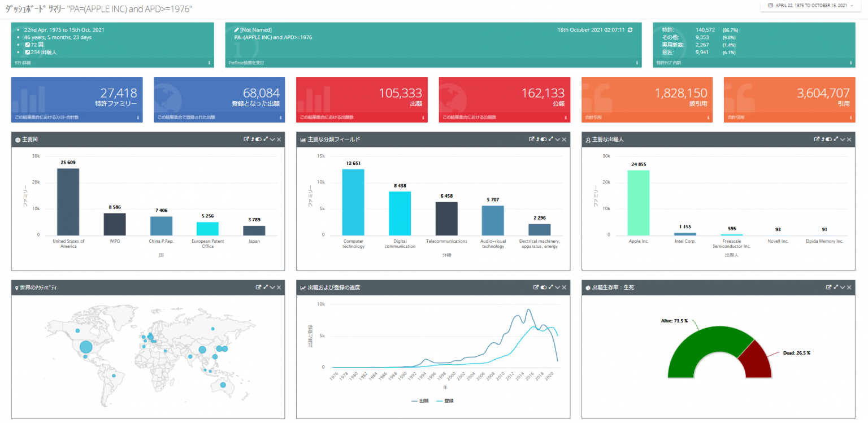Select the United States of America bar
Screen dimensions: 868x423
68,202
